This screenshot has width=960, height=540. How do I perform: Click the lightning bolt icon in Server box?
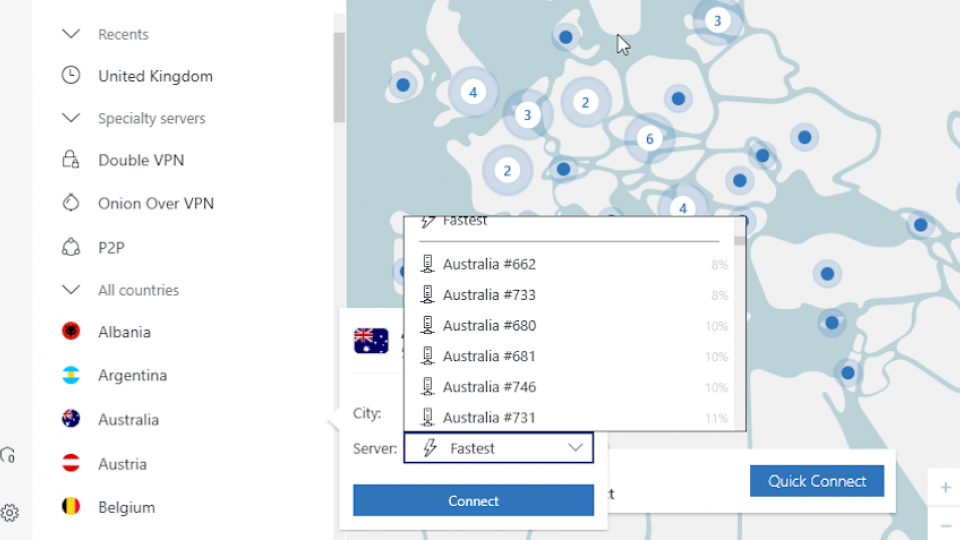tap(430, 448)
